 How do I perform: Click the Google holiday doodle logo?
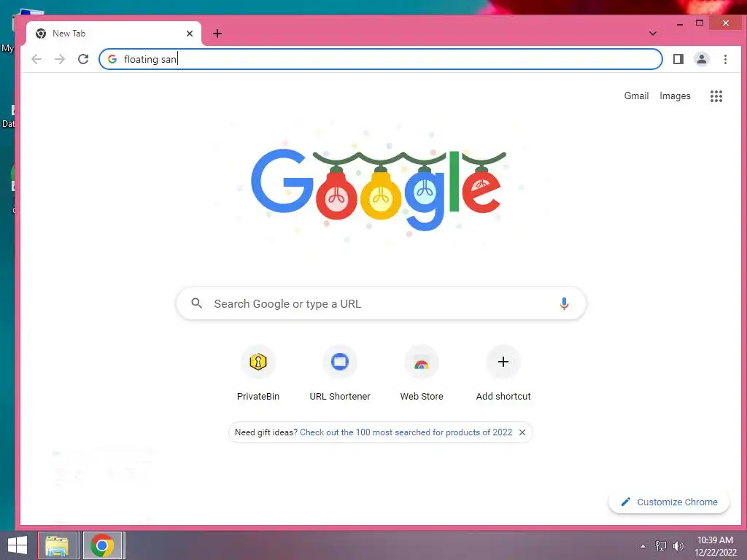pyautogui.click(x=378, y=190)
